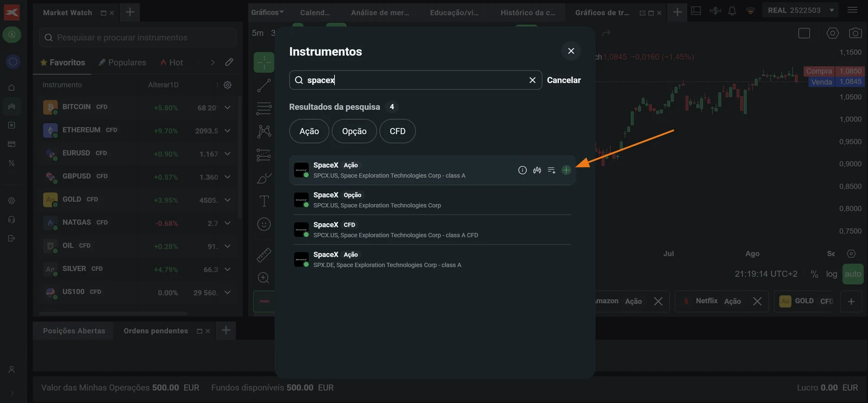Select the emoji icon tool

click(x=264, y=224)
